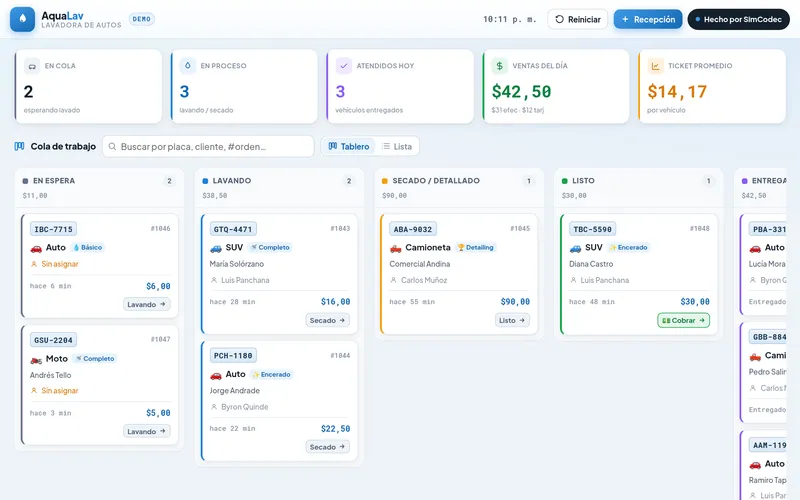Viewport: 800px width, 500px height.
Task: Click the Reiniciar button
Action: click(x=578, y=19)
